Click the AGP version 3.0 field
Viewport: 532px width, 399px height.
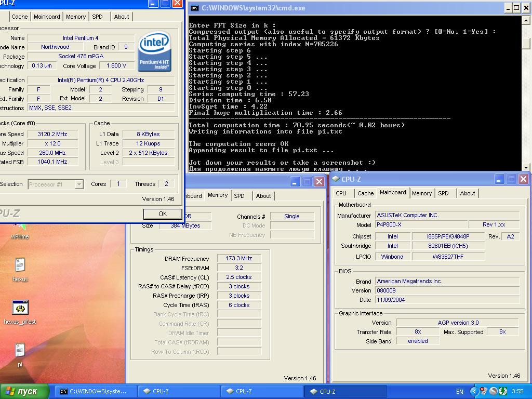coord(458,323)
